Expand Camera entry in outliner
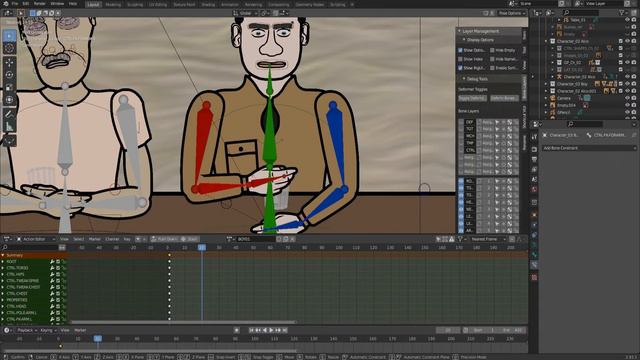 (x=546, y=98)
